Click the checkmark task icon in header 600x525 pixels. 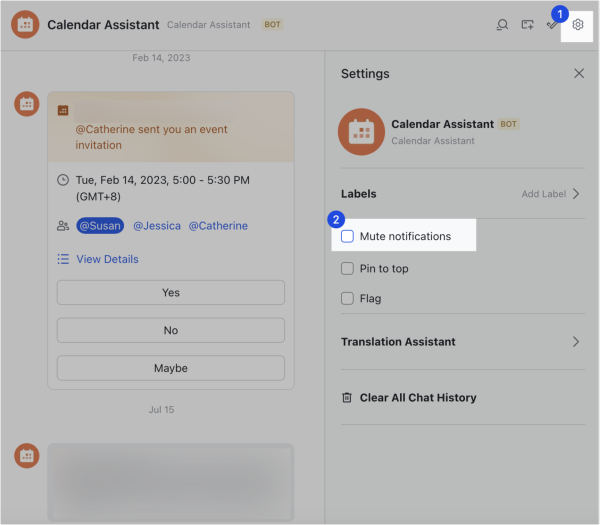[552, 25]
